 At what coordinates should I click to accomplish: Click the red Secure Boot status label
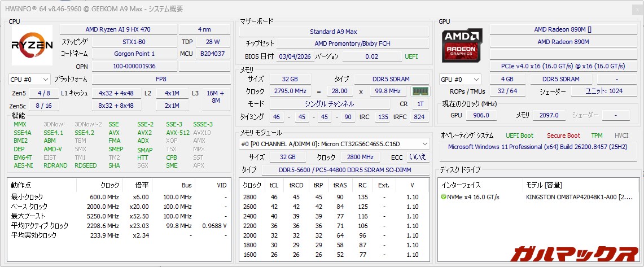tap(563, 135)
